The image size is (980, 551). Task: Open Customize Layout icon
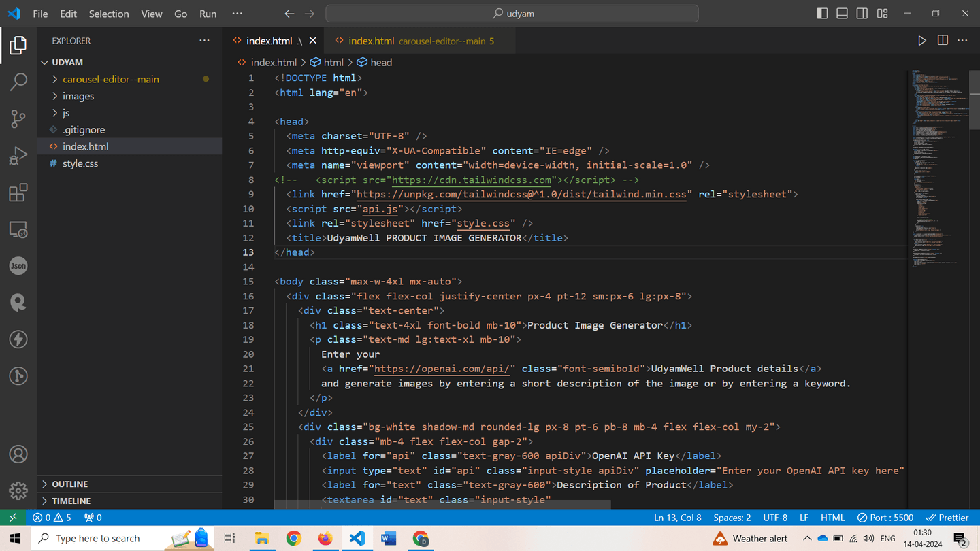click(x=883, y=14)
